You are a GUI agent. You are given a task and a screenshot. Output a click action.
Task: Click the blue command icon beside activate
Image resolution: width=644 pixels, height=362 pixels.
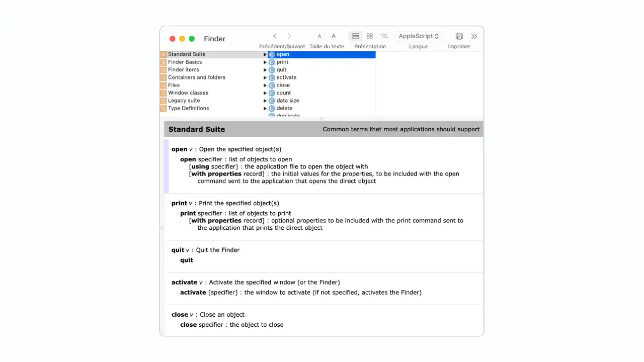tap(272, 77)
